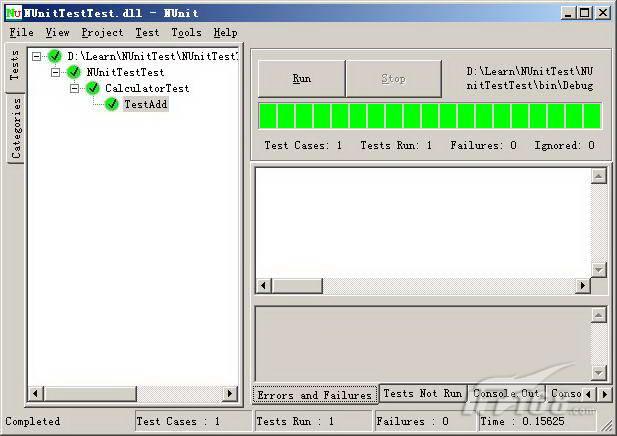
Task: Click the result tabs scroll-left arrow
Action: pyautogui.click(x=588, y=394)
